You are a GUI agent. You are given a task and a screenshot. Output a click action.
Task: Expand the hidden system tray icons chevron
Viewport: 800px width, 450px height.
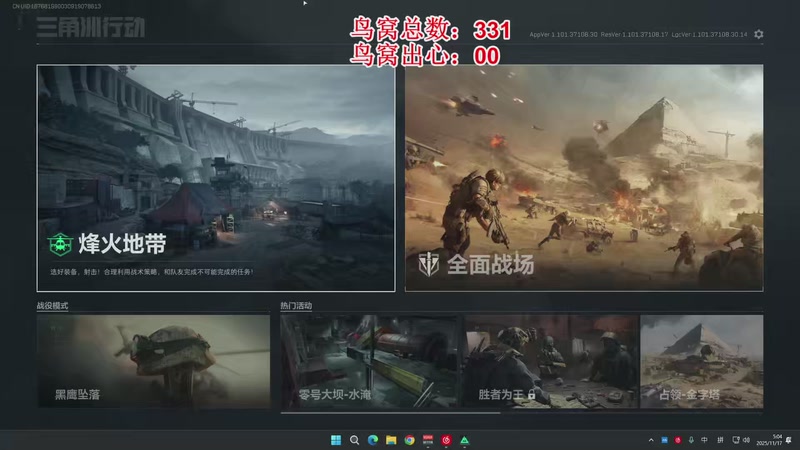pyautogui.click(x=651, y=440)
